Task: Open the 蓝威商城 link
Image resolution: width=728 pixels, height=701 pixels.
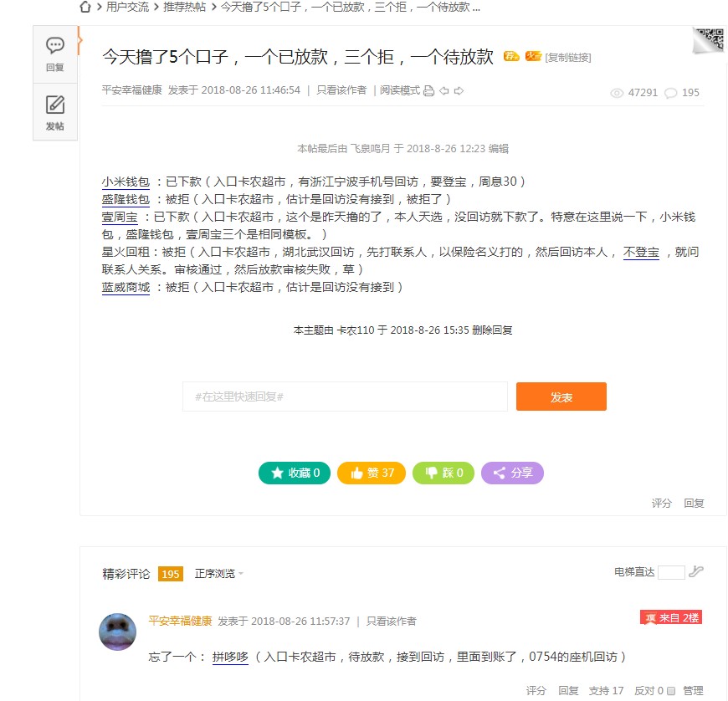Action: [x=126, y=288]
